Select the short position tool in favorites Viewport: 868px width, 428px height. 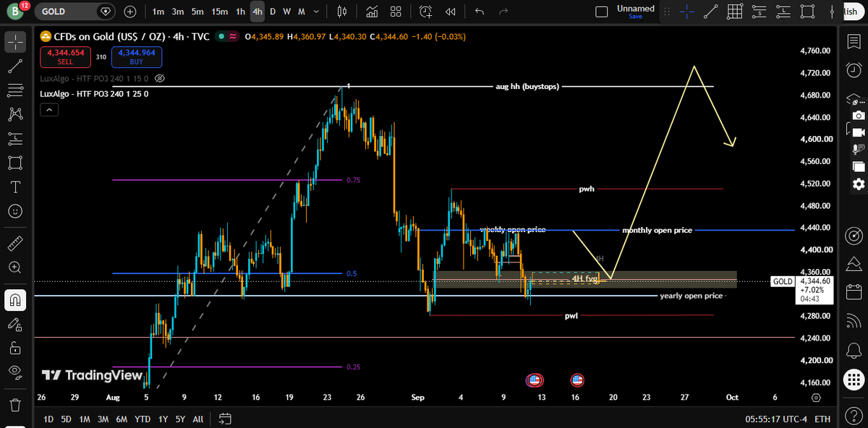pyautogui.click(x=759, y=12)
